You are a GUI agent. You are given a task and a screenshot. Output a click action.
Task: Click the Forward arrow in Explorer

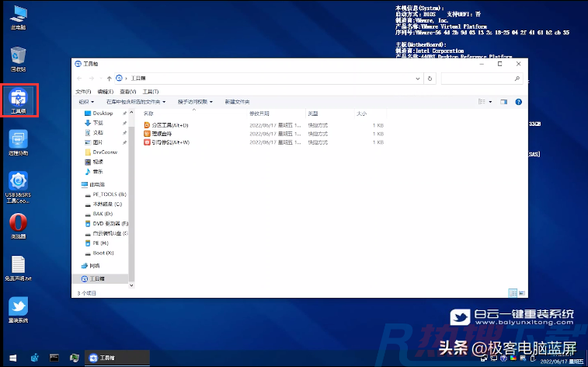pos(91,79)
